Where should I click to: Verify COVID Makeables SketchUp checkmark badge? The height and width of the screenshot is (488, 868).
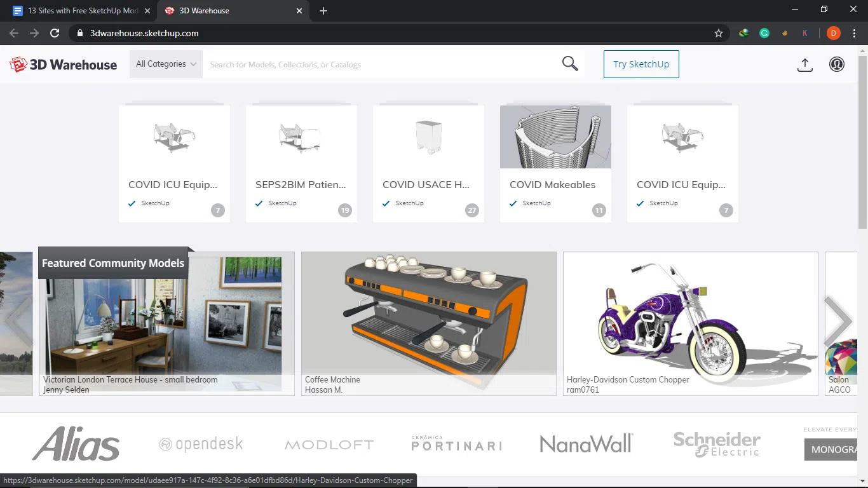tap(513, 203)
